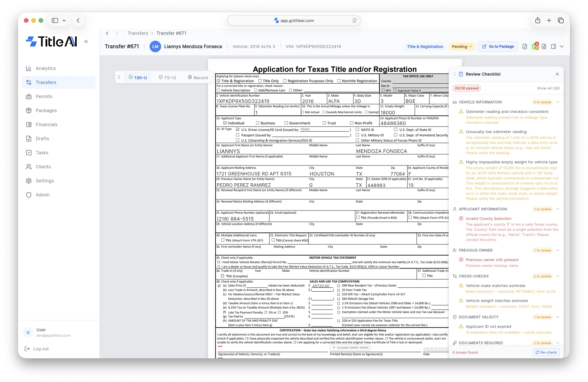Click the Title & Registration tag

point(425,47)
